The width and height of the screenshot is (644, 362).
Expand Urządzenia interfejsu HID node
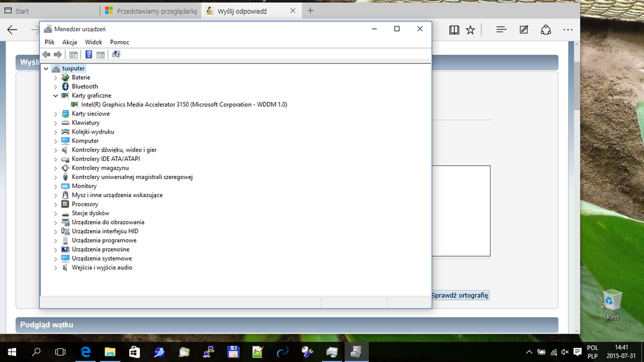point(55,231)
